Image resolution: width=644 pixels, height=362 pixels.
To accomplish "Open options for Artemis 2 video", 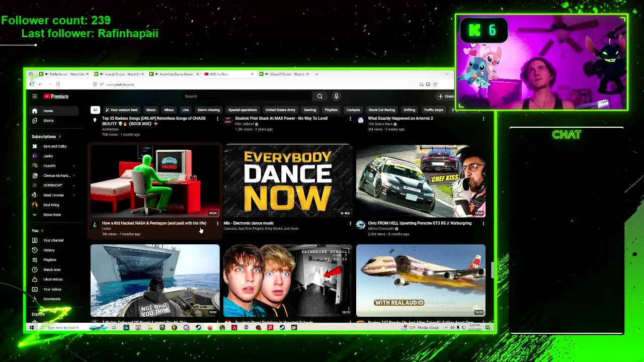I will pos(483,119).
